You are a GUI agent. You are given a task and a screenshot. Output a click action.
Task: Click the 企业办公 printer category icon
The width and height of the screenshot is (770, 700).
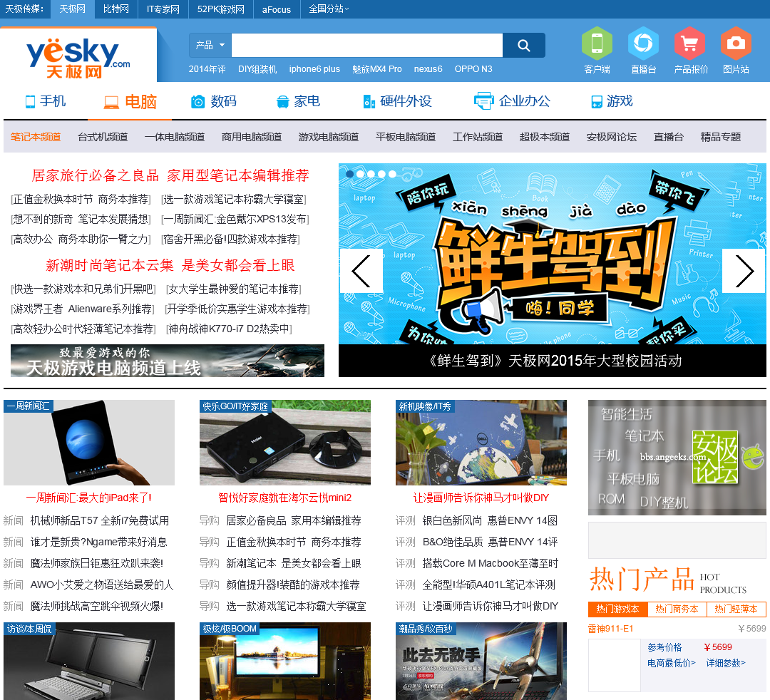pyautogui.click(x=483, y=101)
